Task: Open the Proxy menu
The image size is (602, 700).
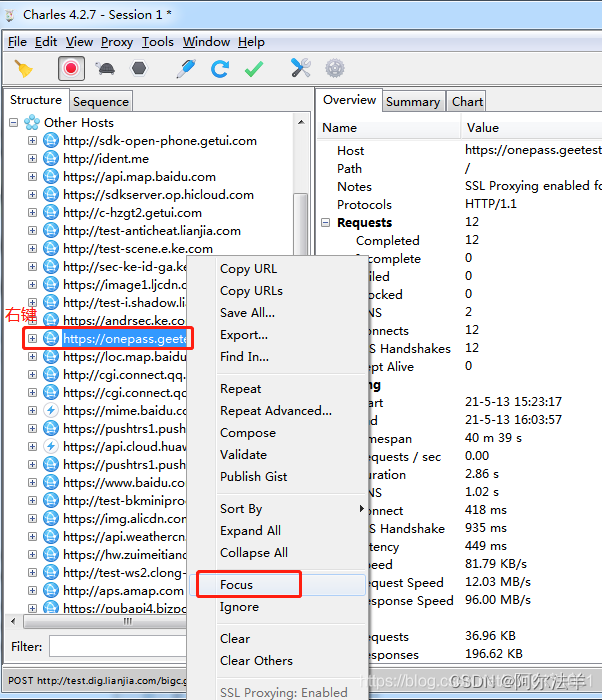Action: click(x=117, y=42)
